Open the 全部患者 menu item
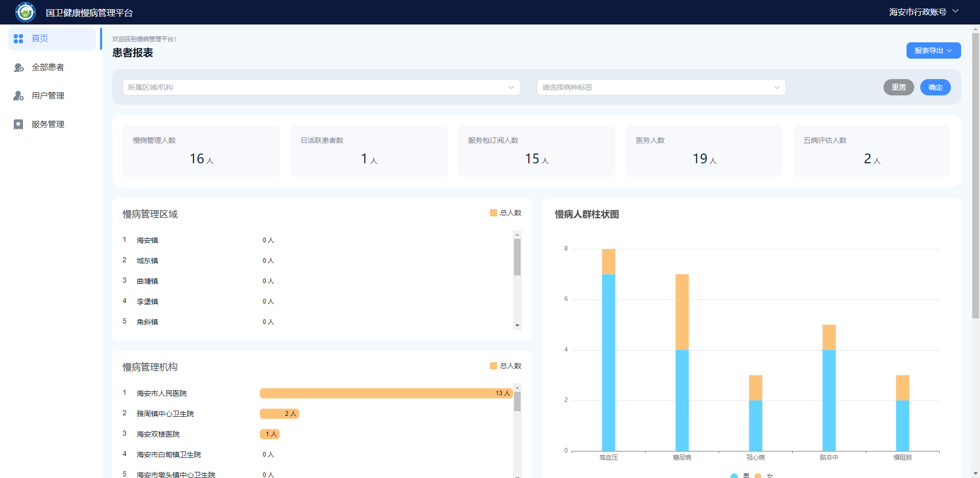The width and height of the screenshot is (980, 478). [x=52, y=67]
